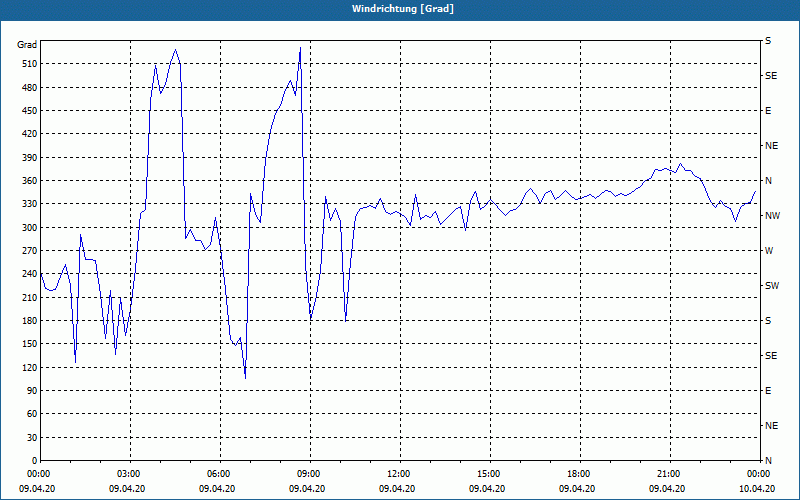Click the 10.04.20 date label
The width and height of the screenshot is (800, 500).
click(x=757, y=488)
